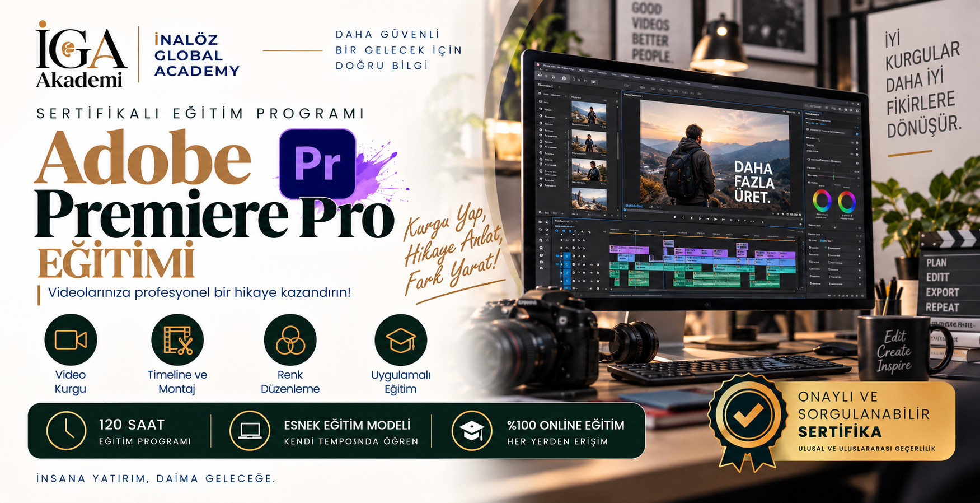Click the 'İYİ KURGULAR DAHA İYİ' wall poster
980x503 pixels.
point(922,84)
